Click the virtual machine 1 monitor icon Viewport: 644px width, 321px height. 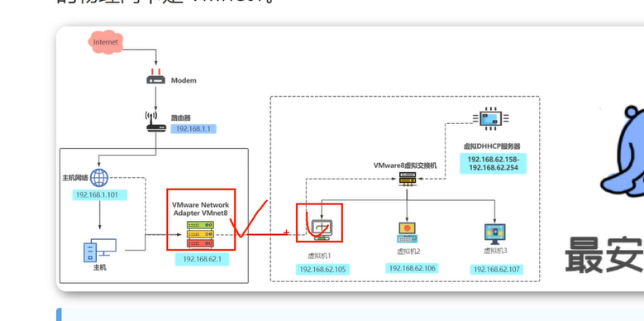322,229
